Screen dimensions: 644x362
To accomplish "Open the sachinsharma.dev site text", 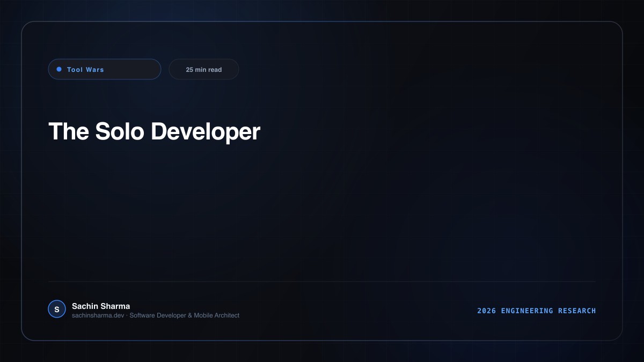I will pos(98,315).
